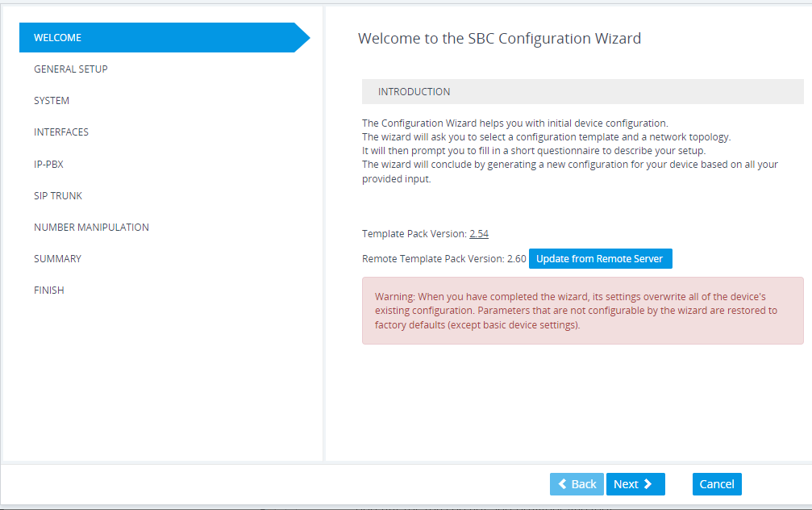Click the Template Pack Version label

(414, 234)
